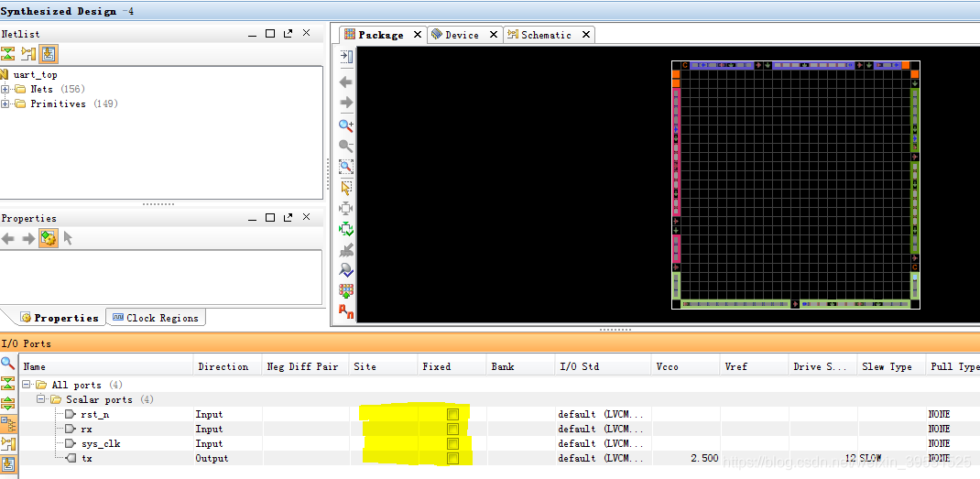Float the Netlist panel
Screen dimensions: 980x479
288,34
